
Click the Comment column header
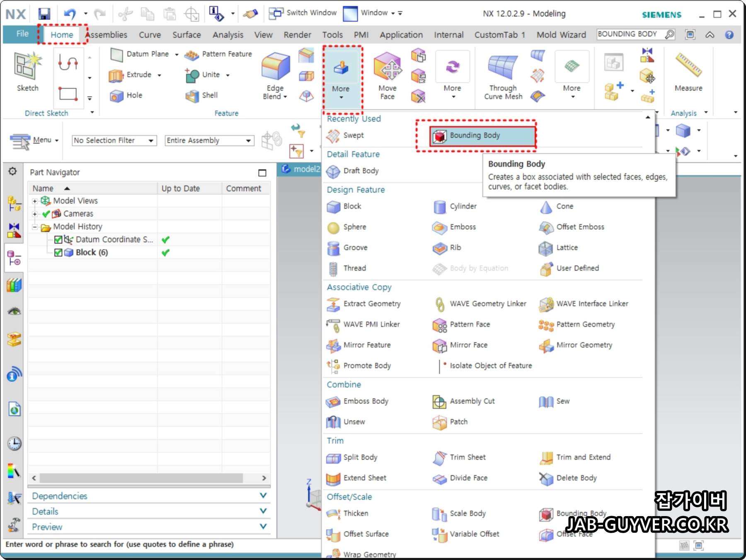click(246, 188)
